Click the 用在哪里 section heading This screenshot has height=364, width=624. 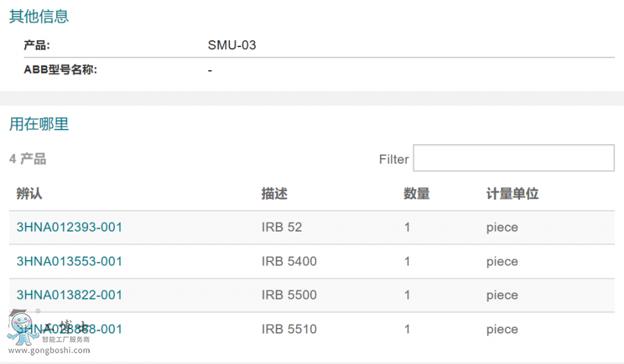click(39, 125)
